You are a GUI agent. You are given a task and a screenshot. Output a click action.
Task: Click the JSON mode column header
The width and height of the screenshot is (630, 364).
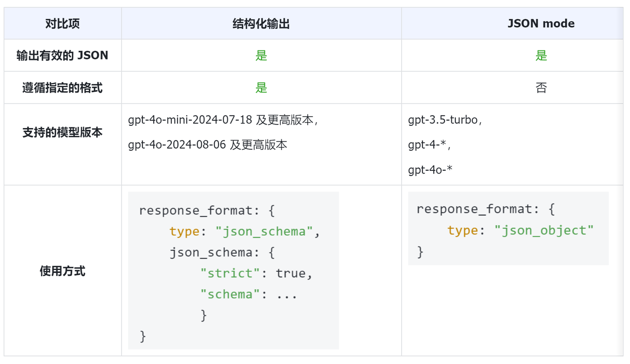[x=541, y=24]
